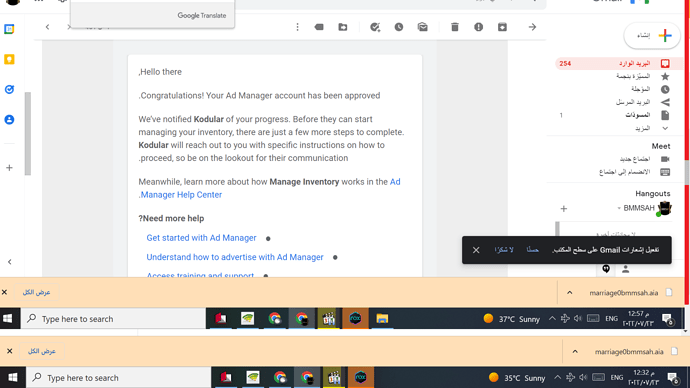Open Google Keep from the side panel

tap(9, 59)
